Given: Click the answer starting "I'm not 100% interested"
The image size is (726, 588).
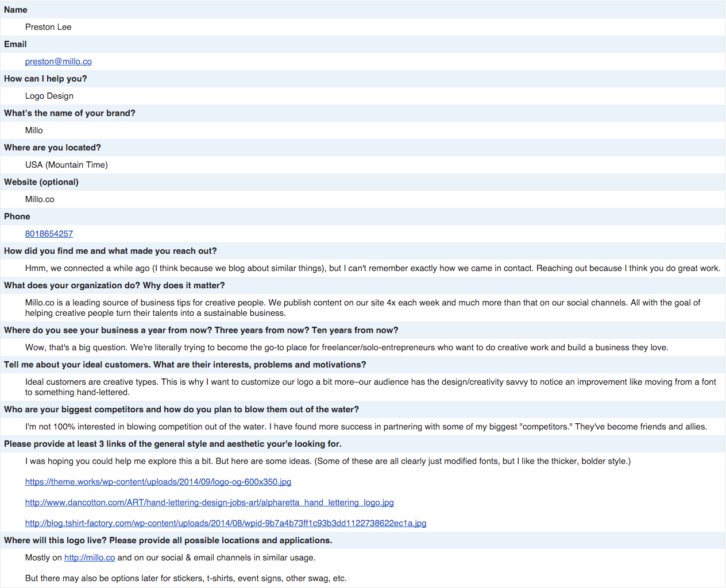Looking at the screenshot, I should point(366,427).
